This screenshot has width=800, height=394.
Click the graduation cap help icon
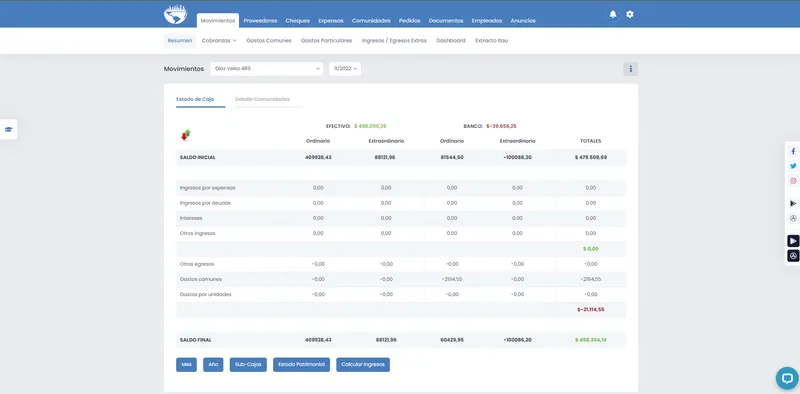tap(8, 130)
